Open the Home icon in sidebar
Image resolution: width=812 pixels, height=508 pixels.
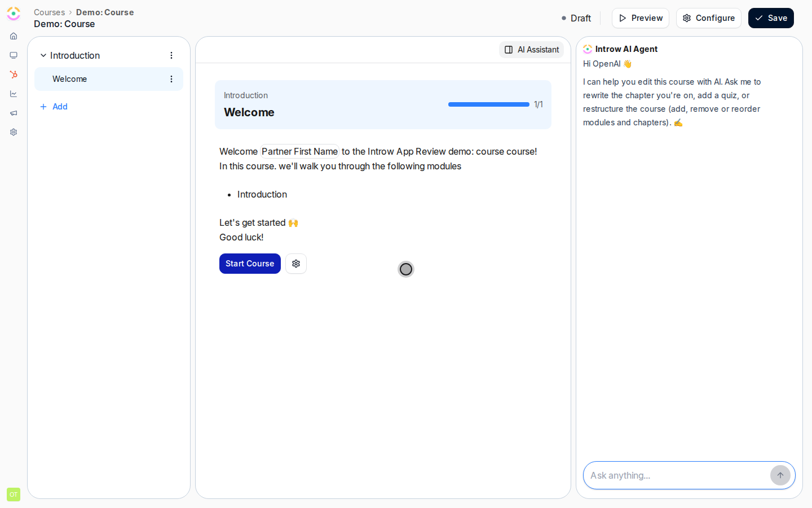pos(14,36)
